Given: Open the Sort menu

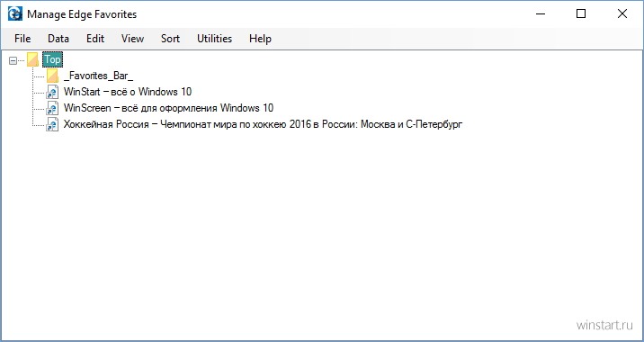Looking at the screenshot, I should (x=171, y=39).
